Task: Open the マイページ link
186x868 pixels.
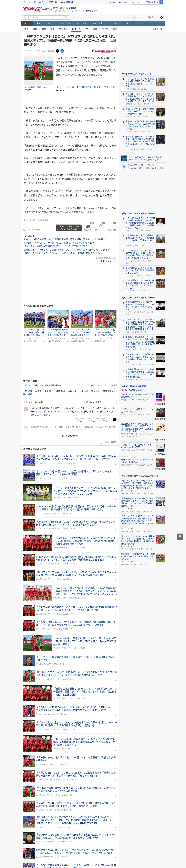Action: click(x=139, y=18)
